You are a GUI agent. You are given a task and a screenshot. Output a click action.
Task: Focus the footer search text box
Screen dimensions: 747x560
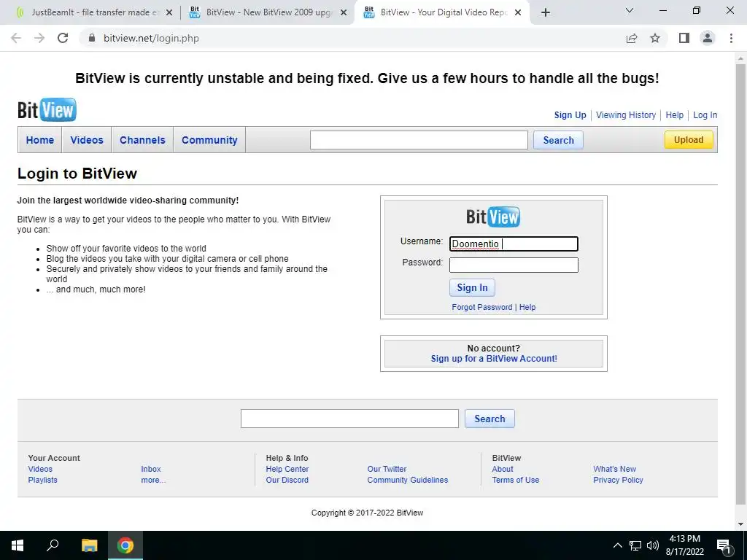349,419
